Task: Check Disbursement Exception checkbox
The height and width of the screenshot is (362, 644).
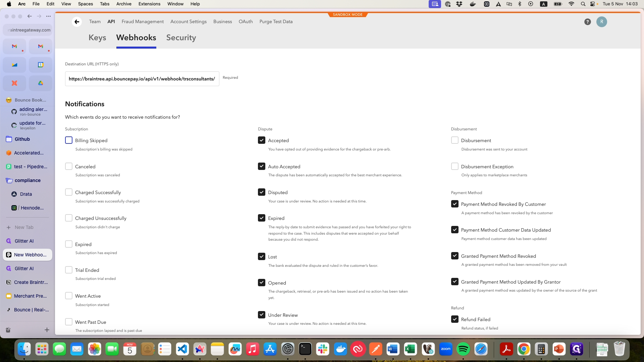Action: [455, 166]
